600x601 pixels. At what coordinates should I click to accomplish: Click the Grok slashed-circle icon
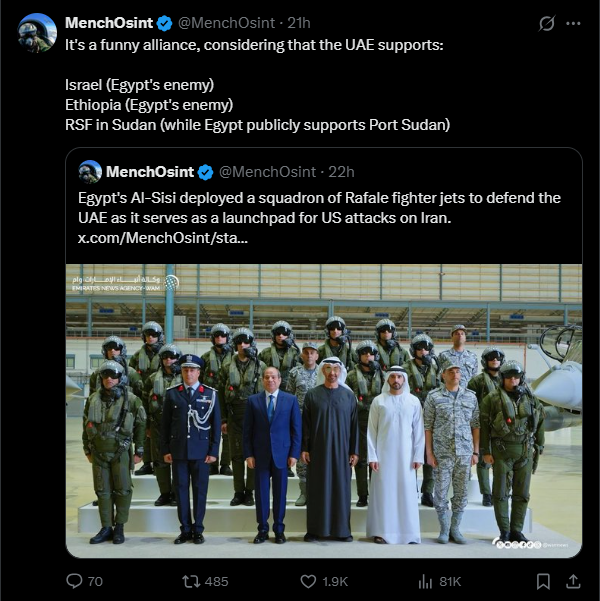(546, 23)
